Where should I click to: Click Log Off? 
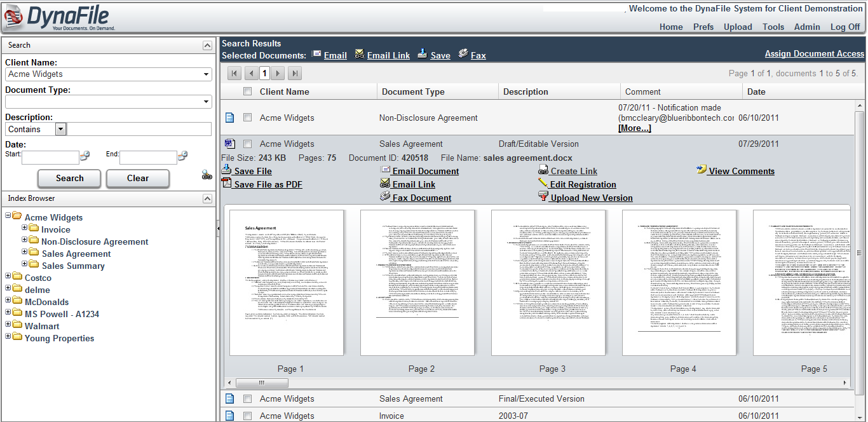pos(845,27)
